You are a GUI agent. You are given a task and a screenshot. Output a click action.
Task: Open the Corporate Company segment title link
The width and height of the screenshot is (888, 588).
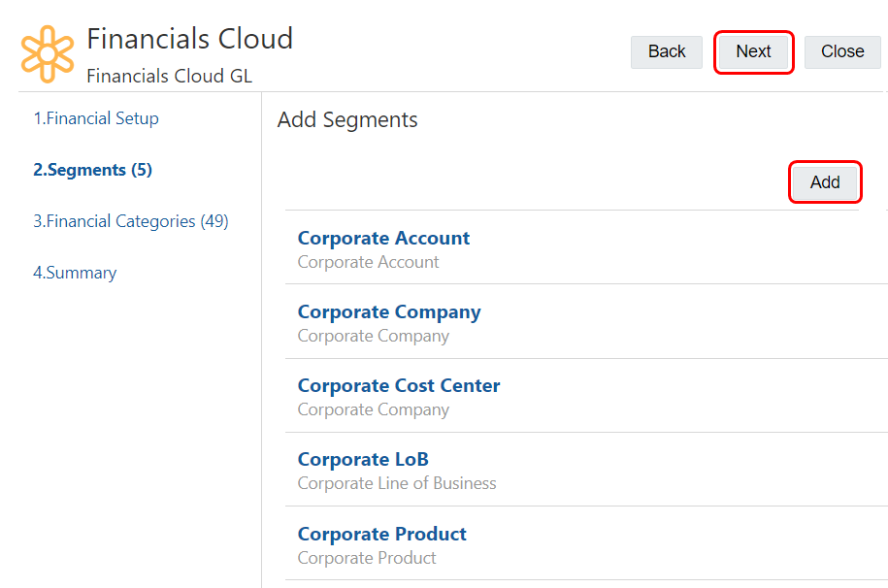pos(389,312)
